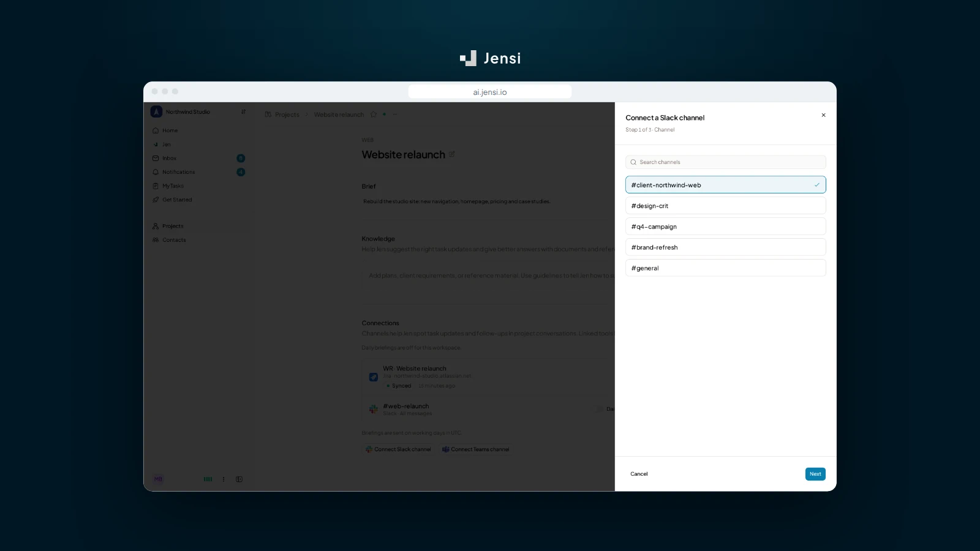Viewport: 980px width, 551px height.
Task: Click the Projects breadcrumb link
Action: coord(287,114)
